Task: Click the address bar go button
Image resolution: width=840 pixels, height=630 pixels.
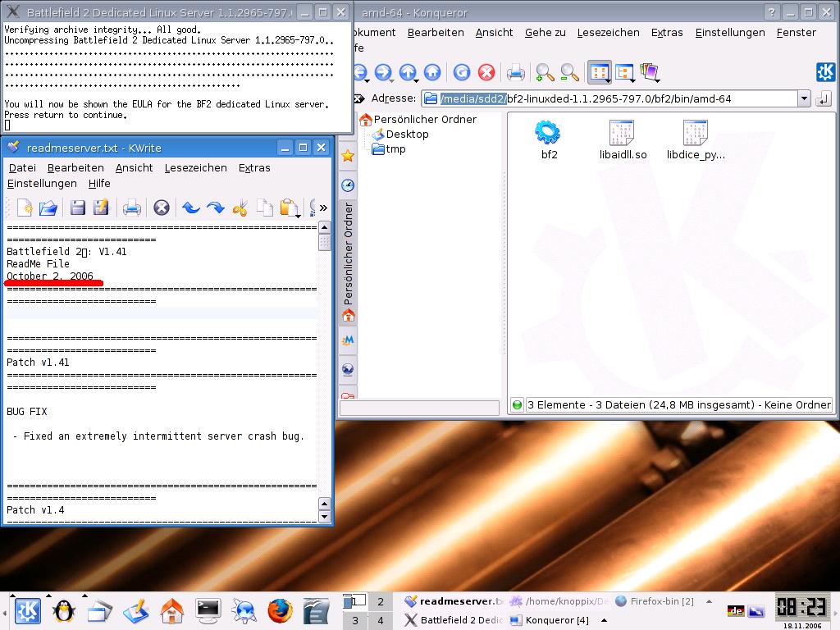Action: click(824, 98)
